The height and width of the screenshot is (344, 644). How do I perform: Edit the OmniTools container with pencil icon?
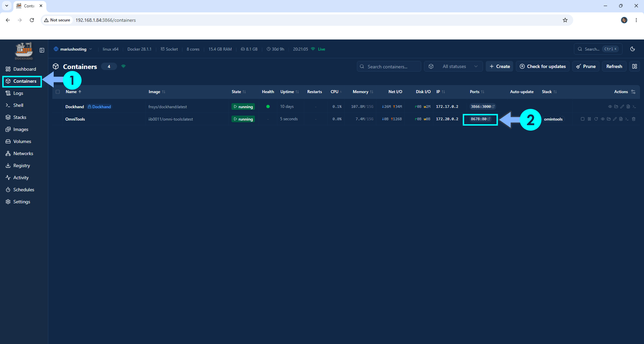[x=615, y=119]
